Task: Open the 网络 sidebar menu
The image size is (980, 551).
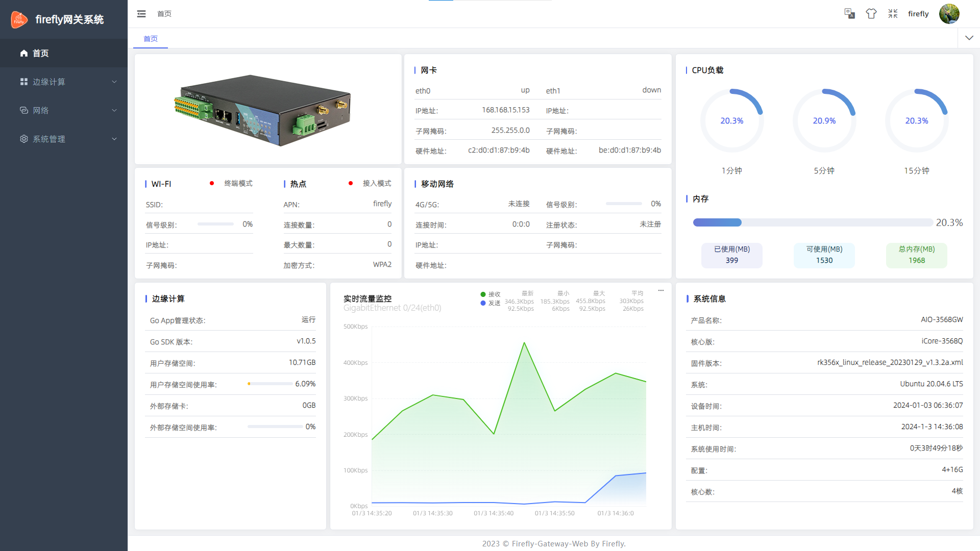Action: tap(64, 110)
